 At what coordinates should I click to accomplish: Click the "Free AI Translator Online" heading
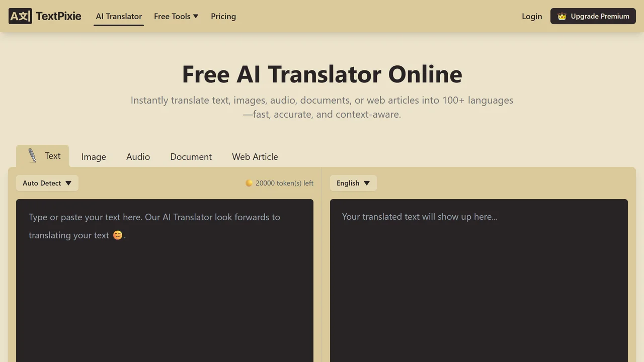tap(322, 74)
